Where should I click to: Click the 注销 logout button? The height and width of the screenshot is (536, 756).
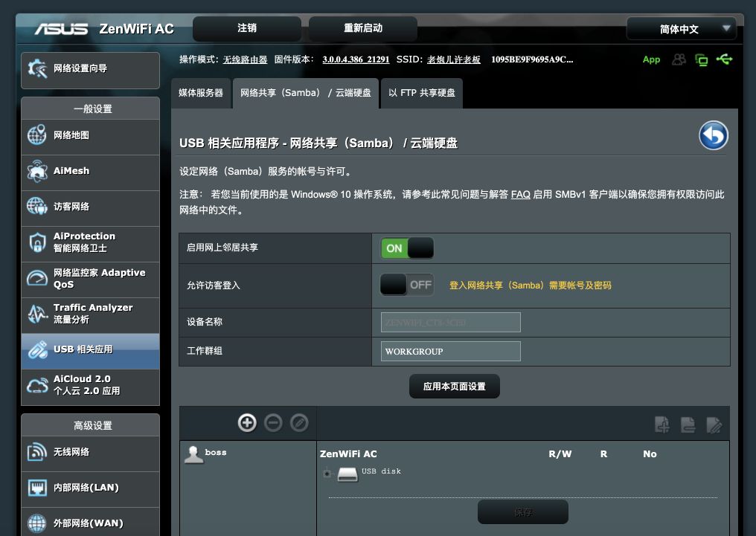pyautogui.click(x=247, y=28)
